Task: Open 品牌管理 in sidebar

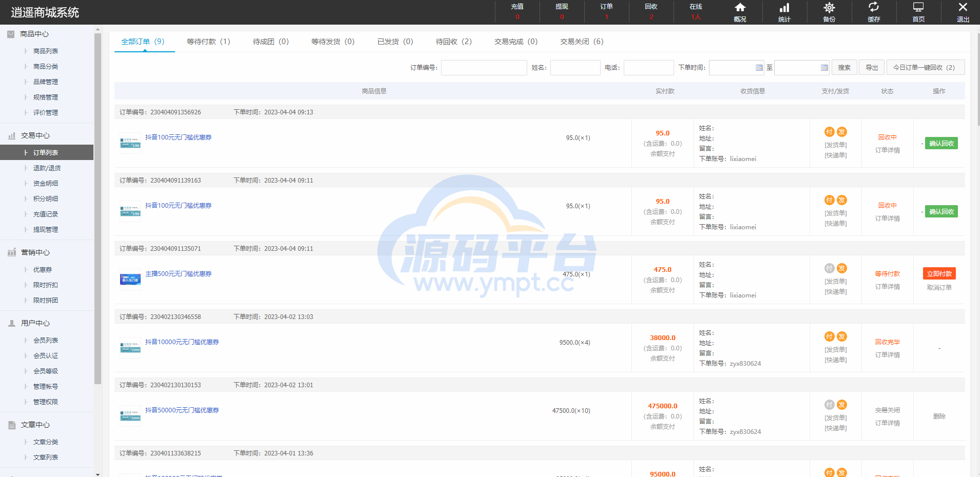Action: click(46, 82)
